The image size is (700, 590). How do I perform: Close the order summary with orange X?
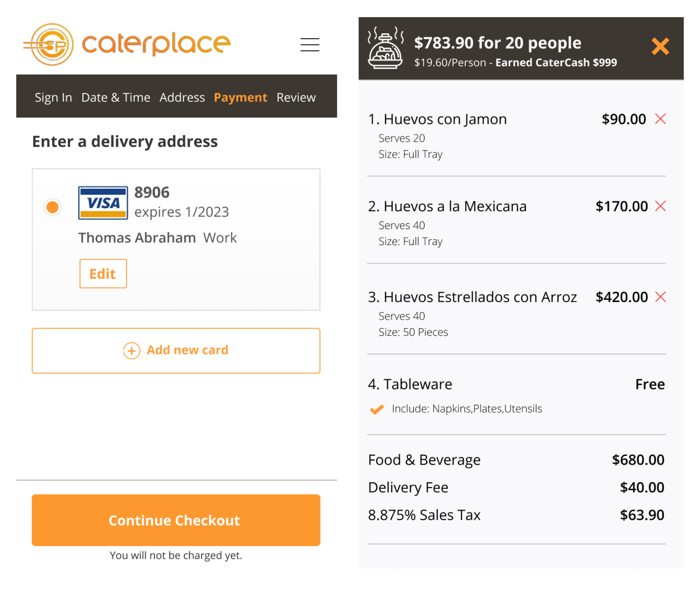(660, 47)
